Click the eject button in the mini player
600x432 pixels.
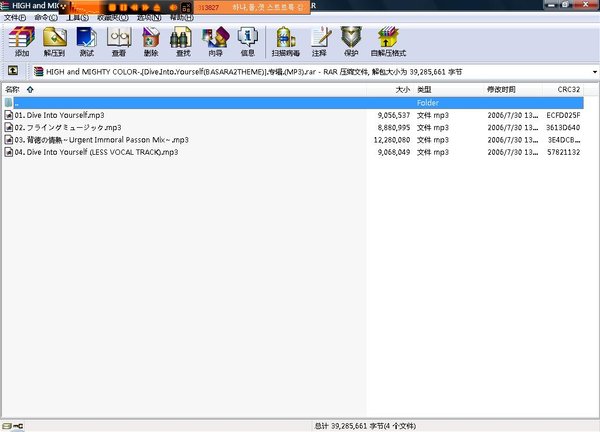(157, 7)
